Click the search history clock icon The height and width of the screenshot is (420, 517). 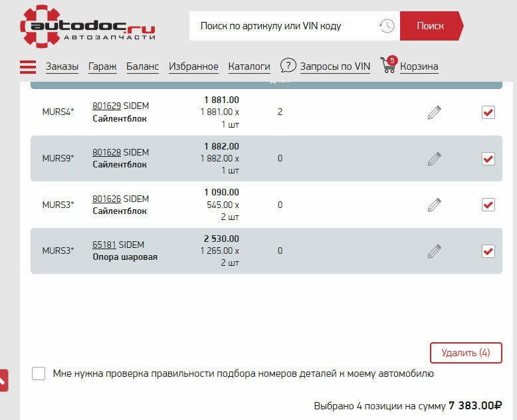point(387,26)
